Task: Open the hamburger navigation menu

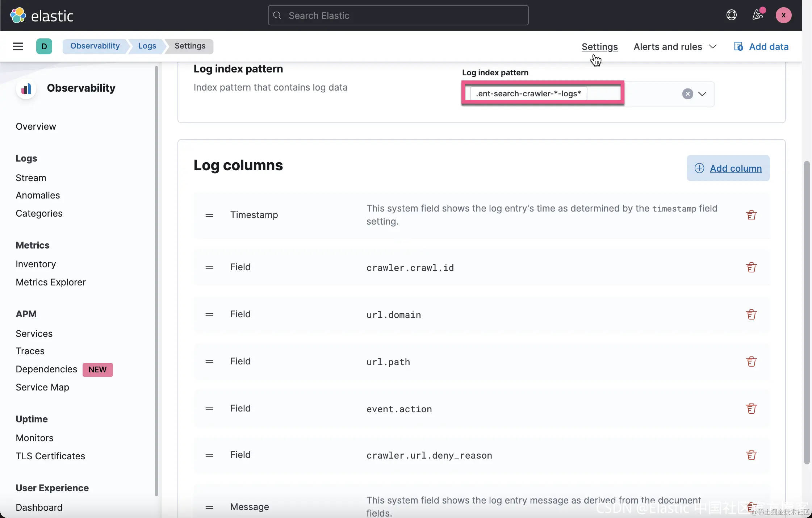Action: tap(18, 46)
